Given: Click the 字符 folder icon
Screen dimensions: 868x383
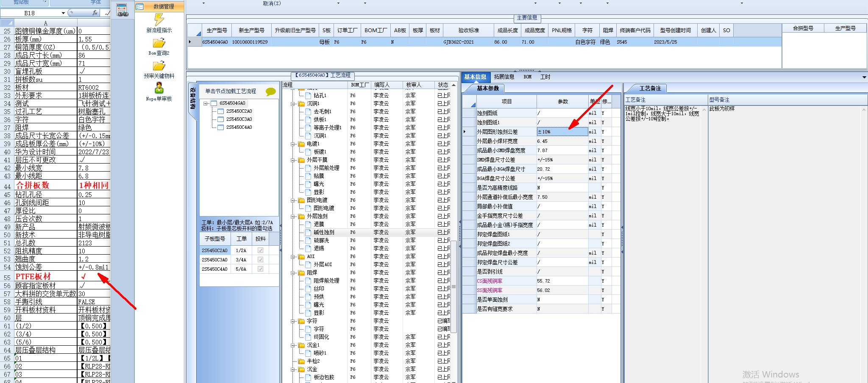Looking at the screenshot, I should pos(301,321).
